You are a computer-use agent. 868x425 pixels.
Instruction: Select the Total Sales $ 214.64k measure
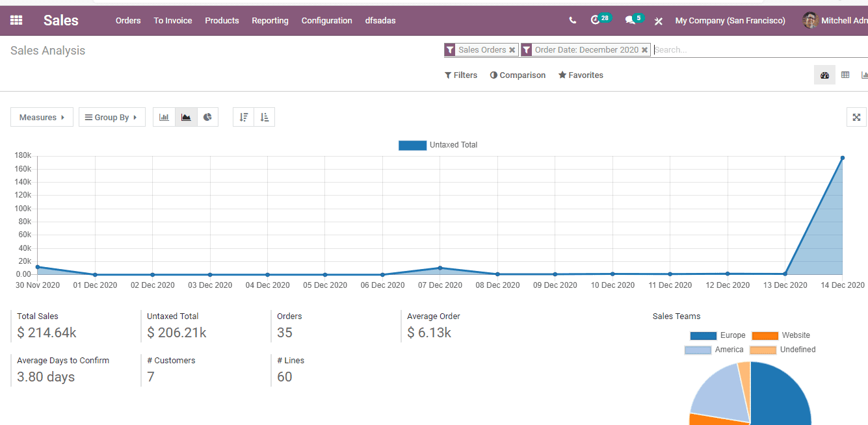(75, 326)
